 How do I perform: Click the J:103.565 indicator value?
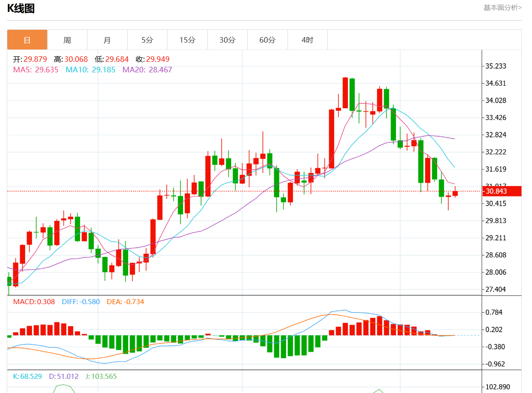tap(101, 377)
